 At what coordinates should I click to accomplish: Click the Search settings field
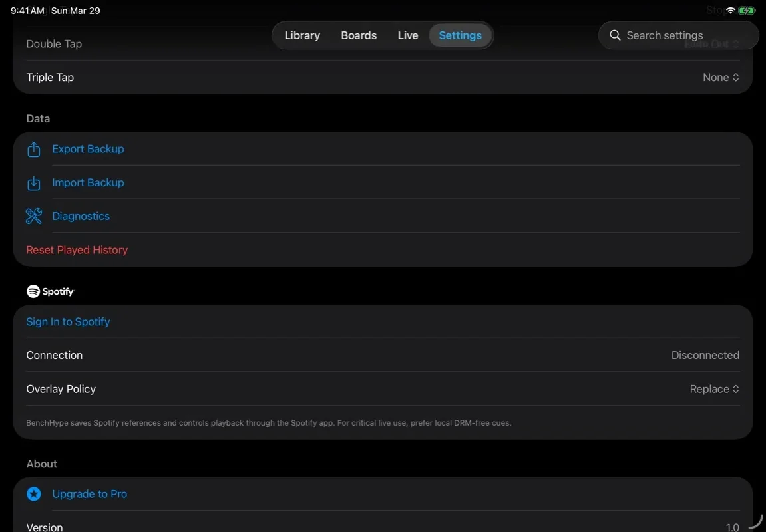point(664,35)
